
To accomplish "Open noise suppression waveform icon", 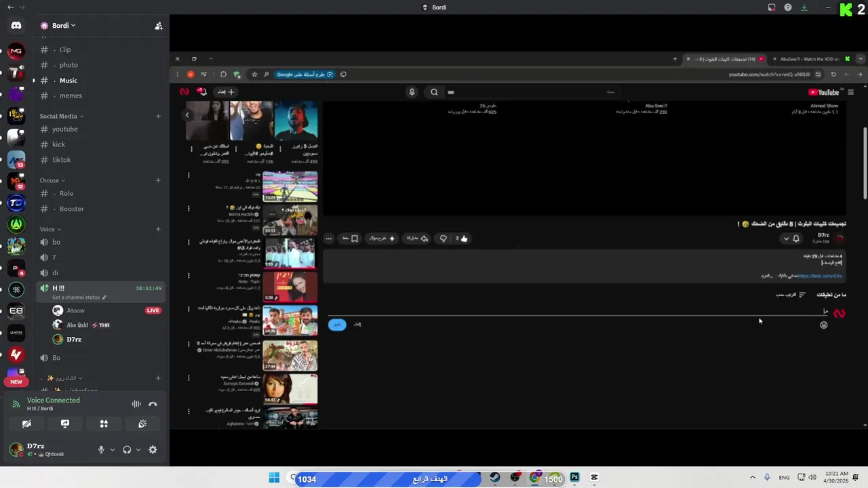I will coord(136,404).
